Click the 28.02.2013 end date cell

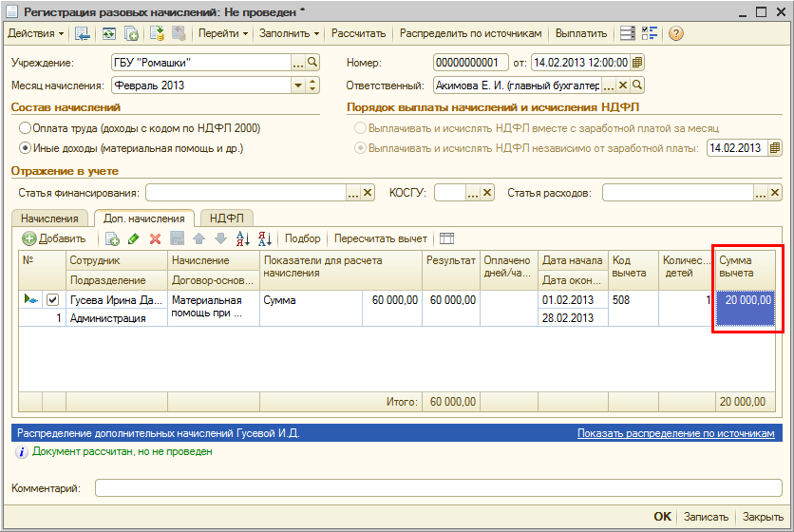click(573, 318)
